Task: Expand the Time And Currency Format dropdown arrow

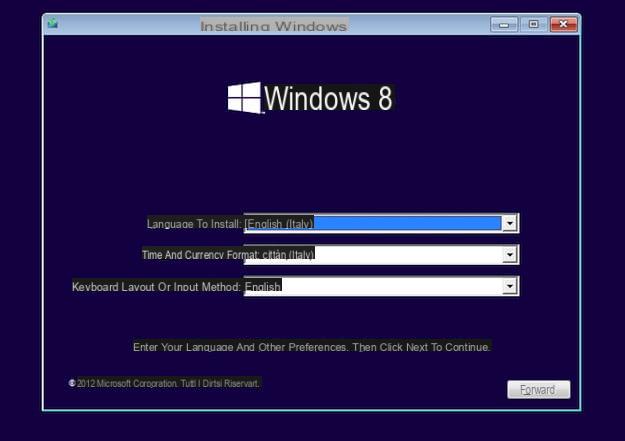Action: (510, 254)
